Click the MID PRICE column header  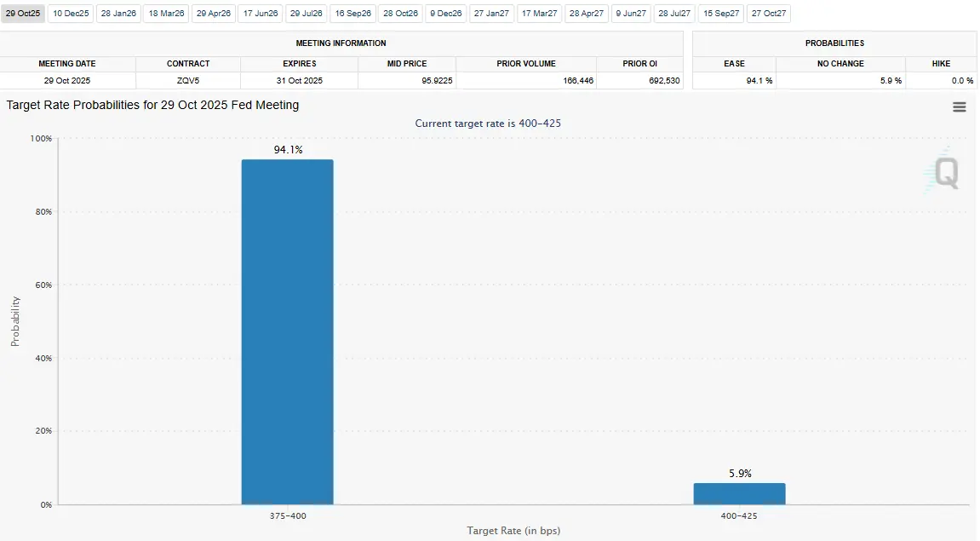click(407, 64)
